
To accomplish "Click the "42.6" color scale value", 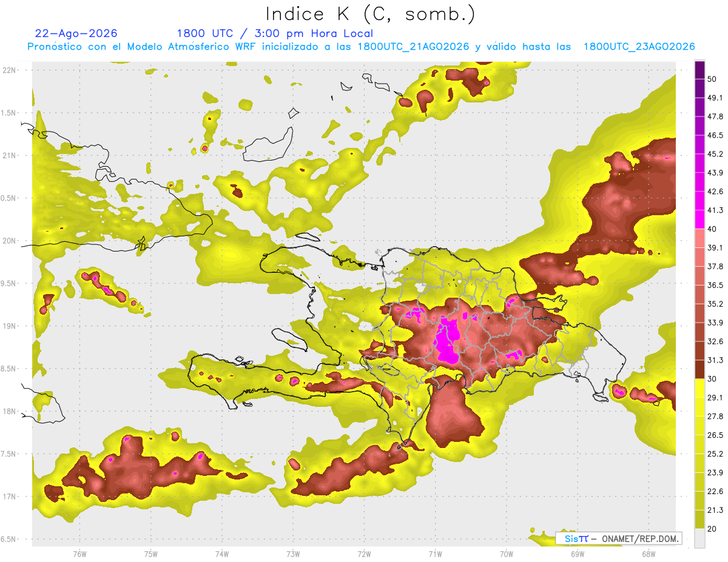I will click(x=715, y=192).
